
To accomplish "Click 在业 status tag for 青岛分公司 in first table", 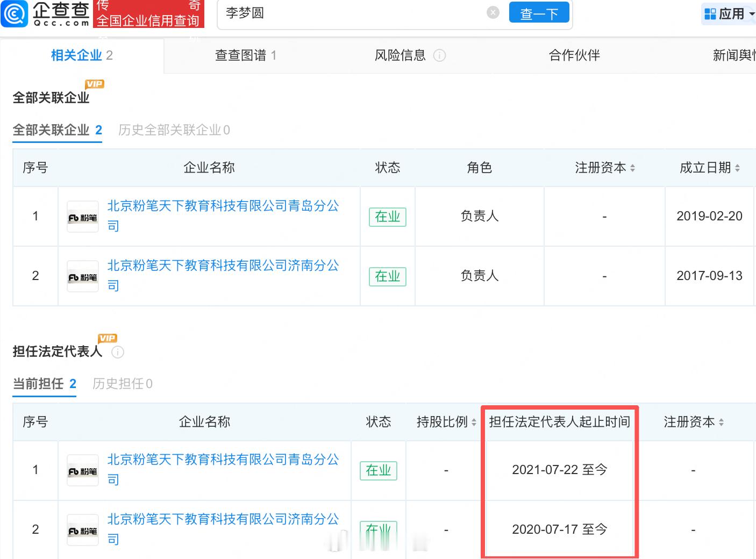I will coord(388,217).
